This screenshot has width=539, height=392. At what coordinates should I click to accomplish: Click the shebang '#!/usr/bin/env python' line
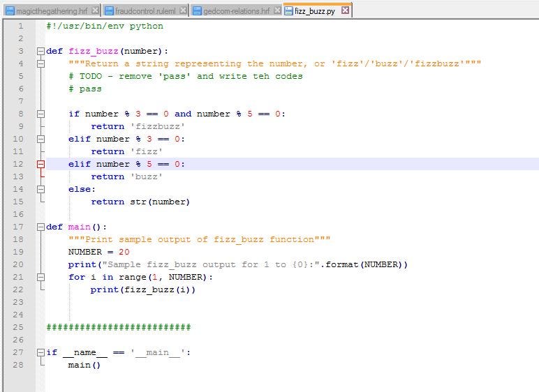[105, 26]
